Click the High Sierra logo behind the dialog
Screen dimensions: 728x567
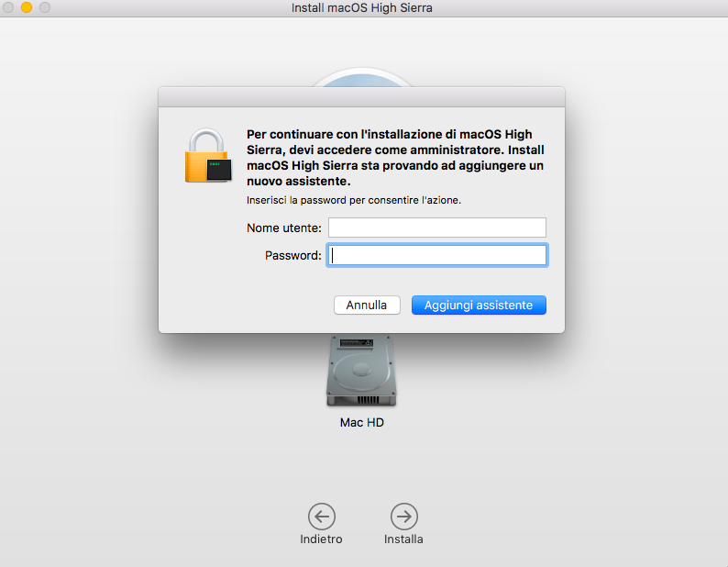click(362, 78)
